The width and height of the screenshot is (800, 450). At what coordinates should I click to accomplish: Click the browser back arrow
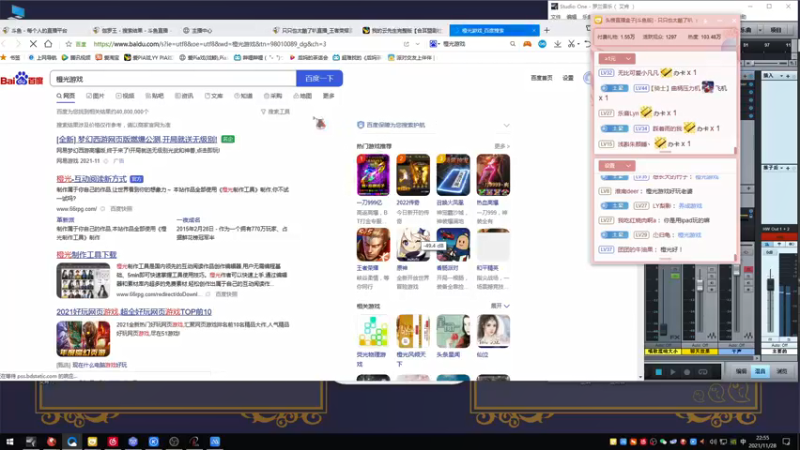[x=4, y=44]
